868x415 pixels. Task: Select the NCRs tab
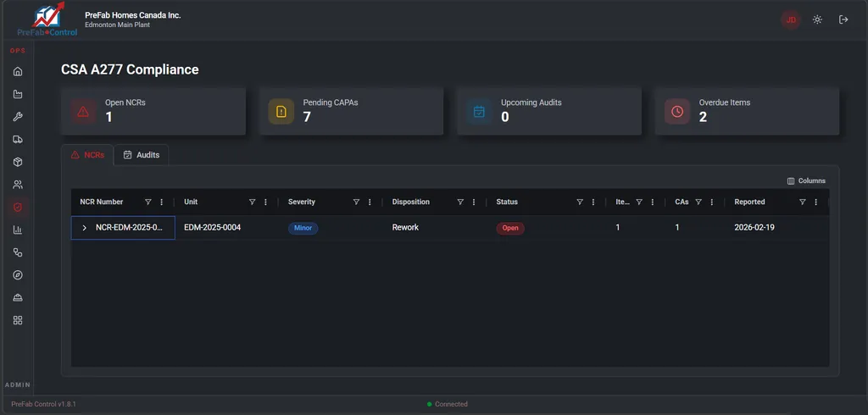click(87, 155)
